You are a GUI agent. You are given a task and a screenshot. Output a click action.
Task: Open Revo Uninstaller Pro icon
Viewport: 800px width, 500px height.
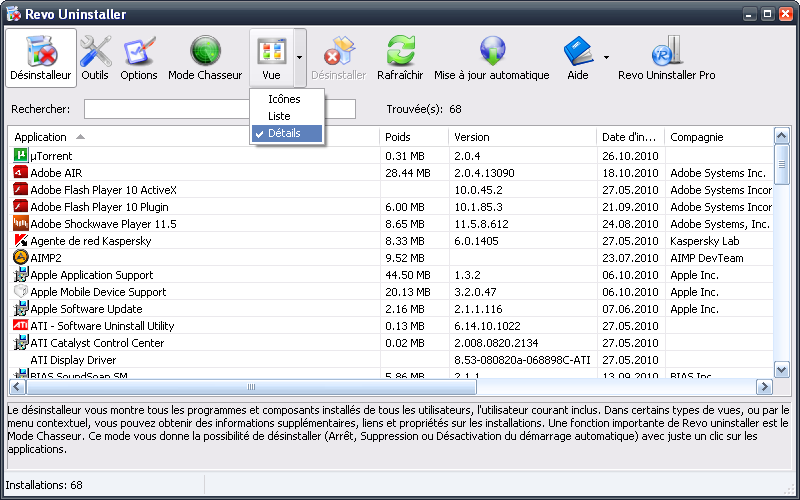coord(666,51)
